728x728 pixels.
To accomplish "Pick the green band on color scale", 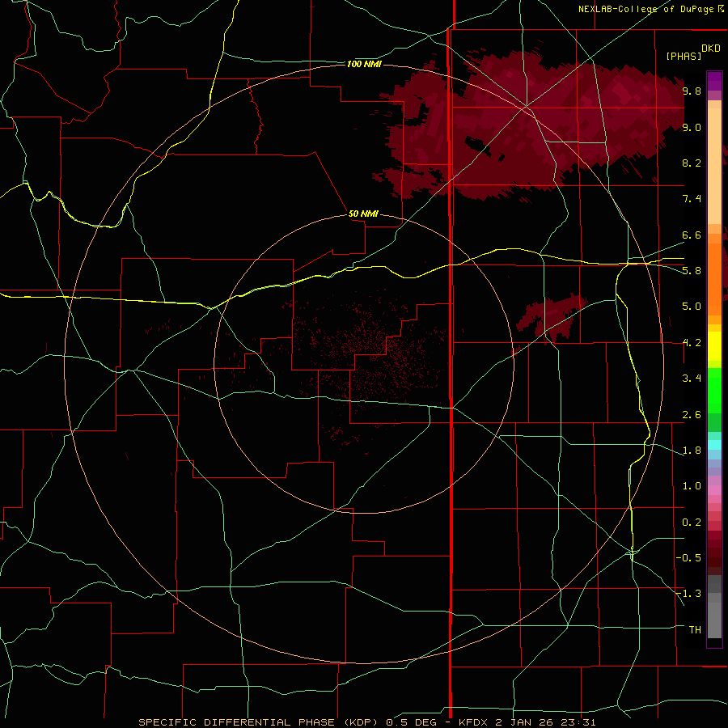I will 714,390.
